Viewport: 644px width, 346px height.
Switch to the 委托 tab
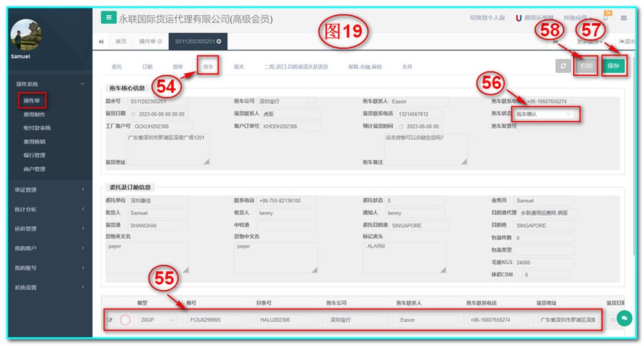pos(117,66)
